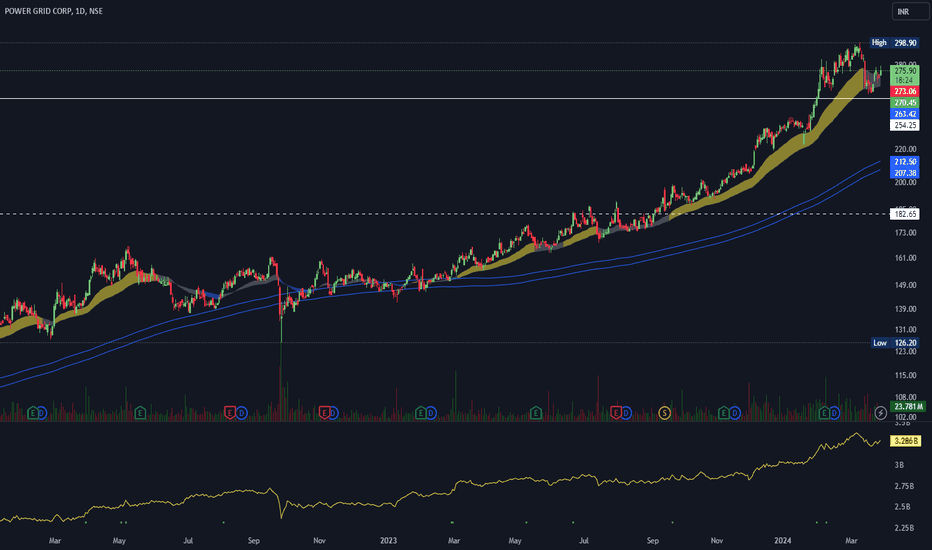This screenshot has height=550, width=932.
Task: Open the green E marker before Mar 2024
Action: 824,413
